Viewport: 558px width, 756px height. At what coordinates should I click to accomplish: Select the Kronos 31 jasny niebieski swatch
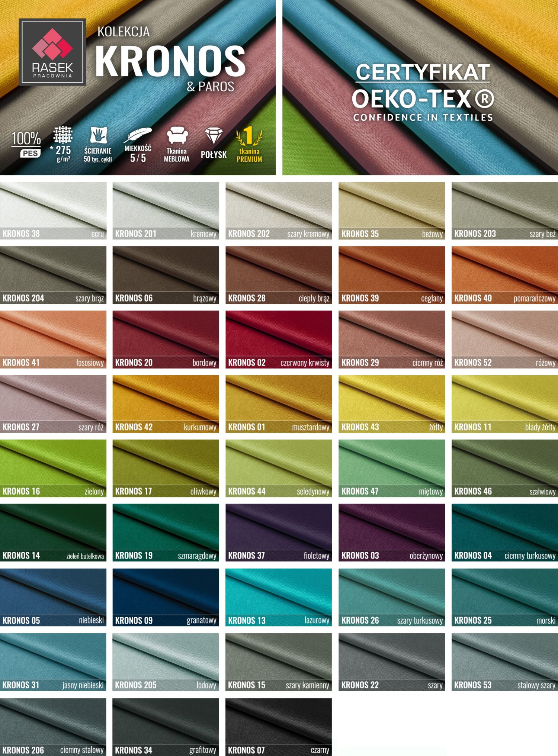[53, 662]
